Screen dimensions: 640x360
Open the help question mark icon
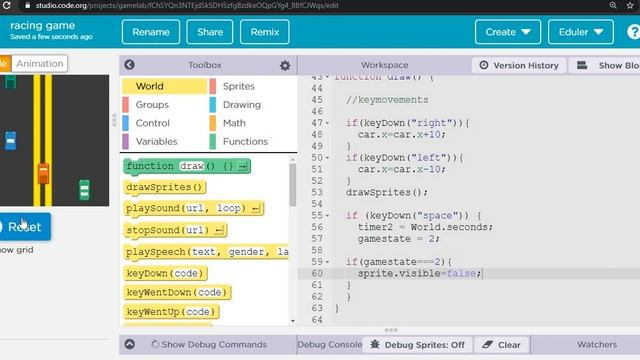[x=633, y=32]
